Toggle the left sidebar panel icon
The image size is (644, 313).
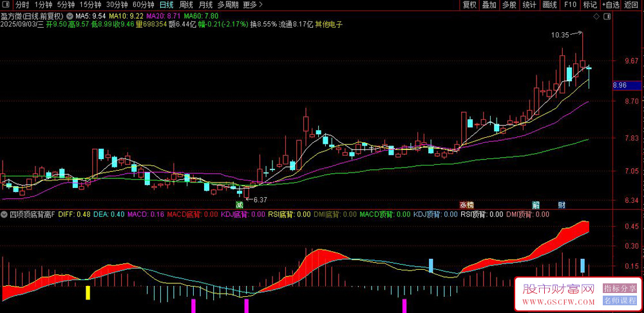coord(6,5)
